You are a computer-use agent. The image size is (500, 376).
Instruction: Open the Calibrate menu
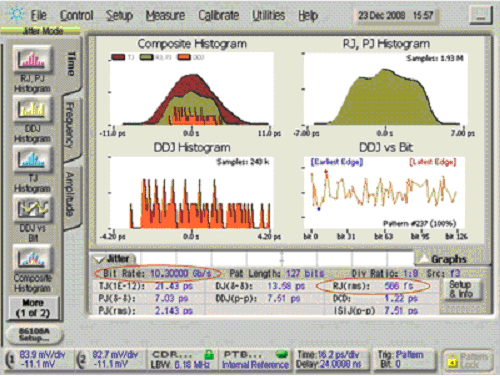tap(219, 15)
